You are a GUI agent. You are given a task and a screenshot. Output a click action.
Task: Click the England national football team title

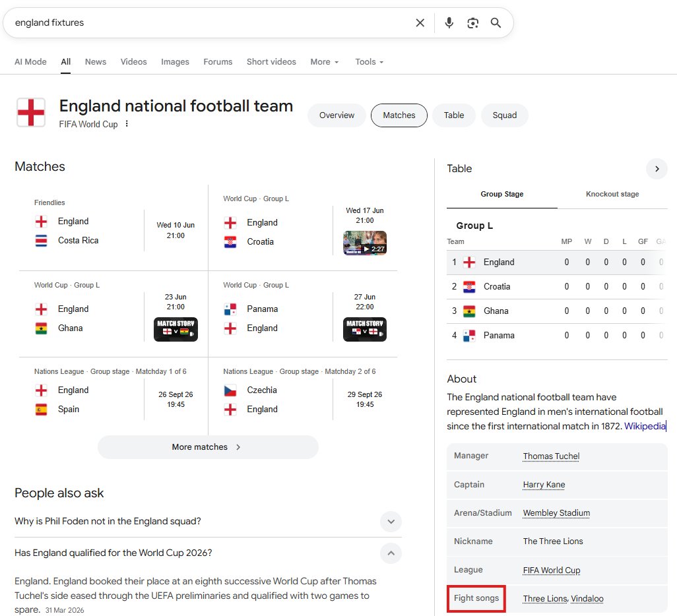176,106
